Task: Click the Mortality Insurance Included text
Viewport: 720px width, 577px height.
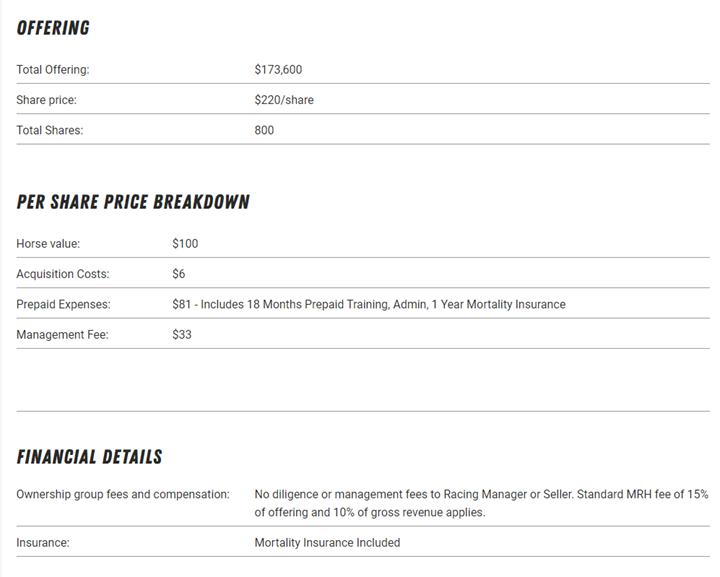Action: point(327,543)
